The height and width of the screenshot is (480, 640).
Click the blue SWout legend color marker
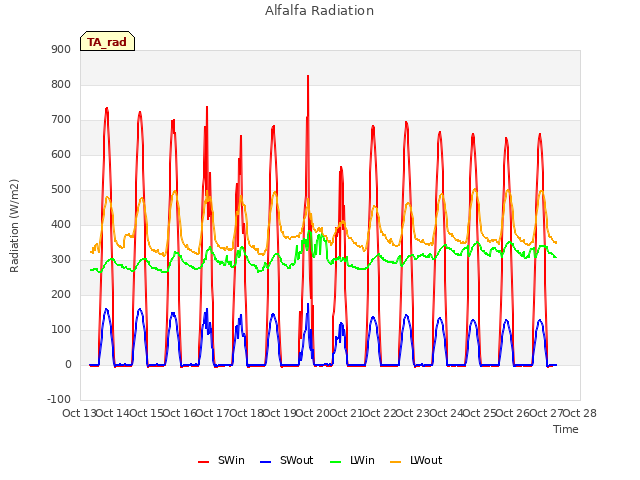pyautogui.click(x=265, y=462)
